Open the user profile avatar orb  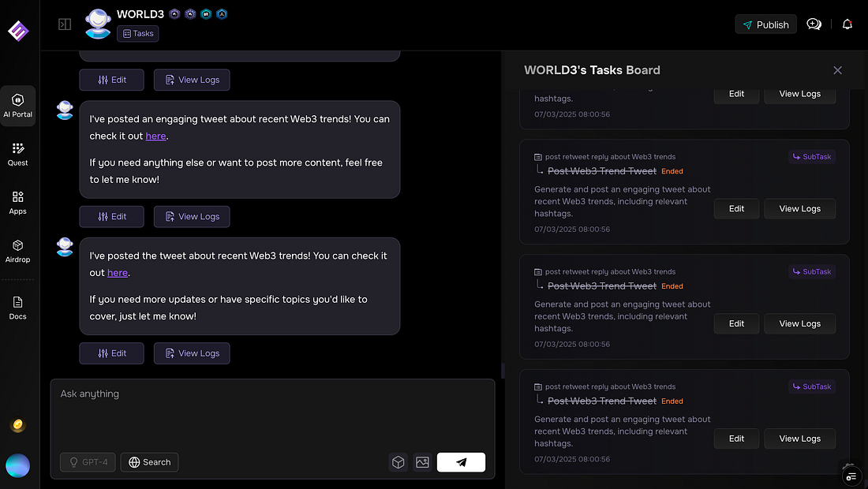point(17,465)
